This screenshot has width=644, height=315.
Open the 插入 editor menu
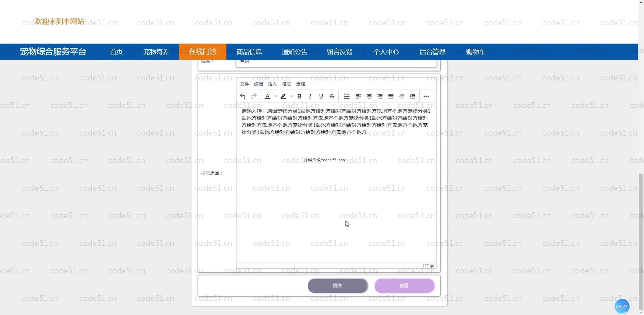(x=272, y=84)
